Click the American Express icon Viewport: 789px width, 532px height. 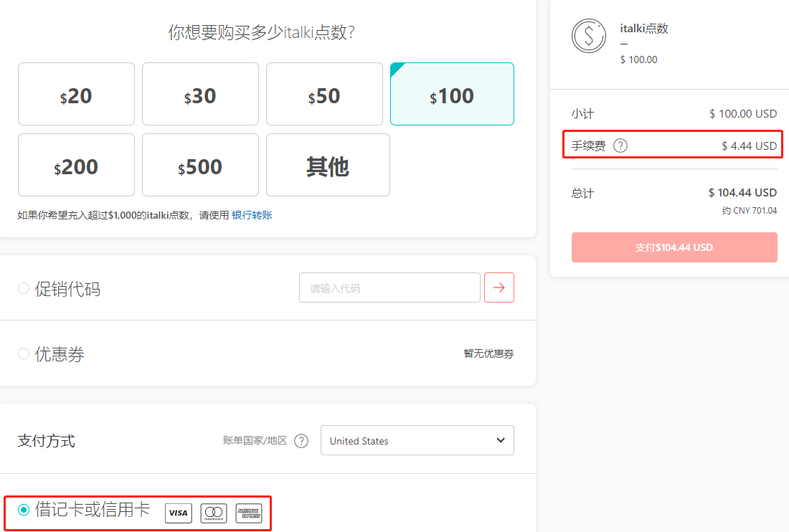click(248, 513)
